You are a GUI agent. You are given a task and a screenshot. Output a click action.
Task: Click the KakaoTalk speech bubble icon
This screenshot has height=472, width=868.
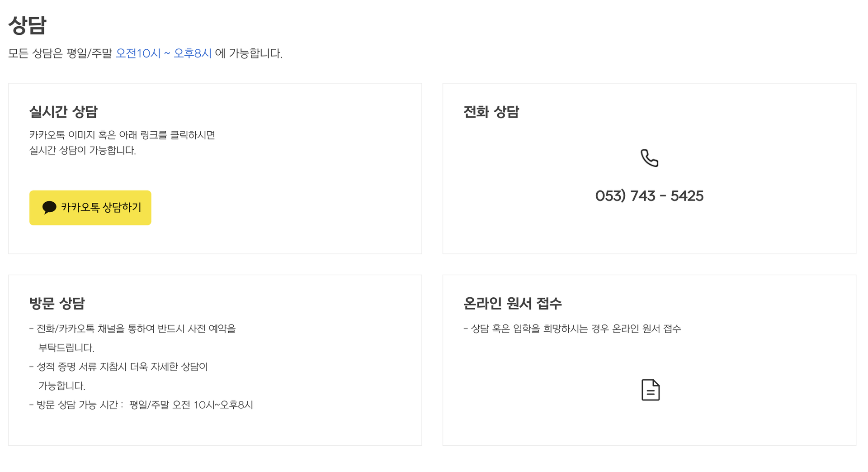tap(49, 207)
